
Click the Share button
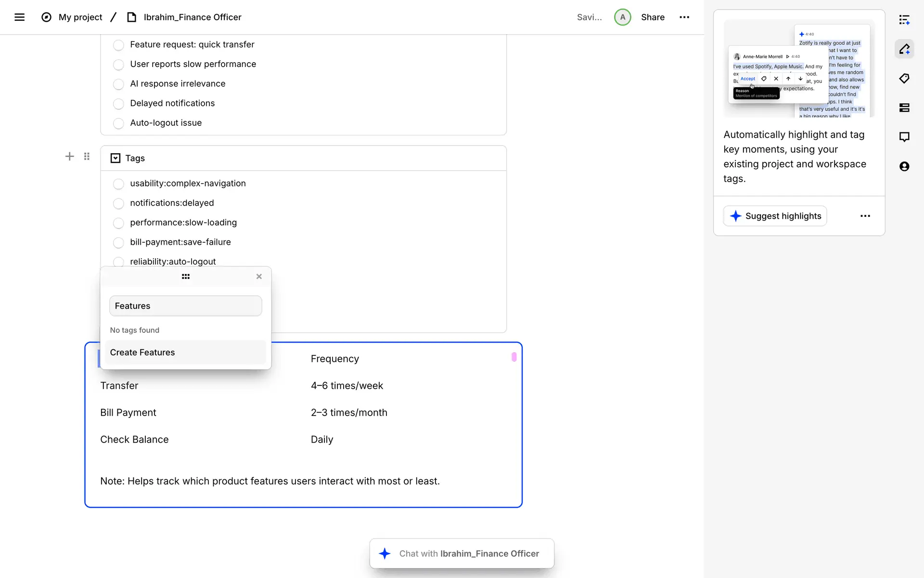[653, 17]
